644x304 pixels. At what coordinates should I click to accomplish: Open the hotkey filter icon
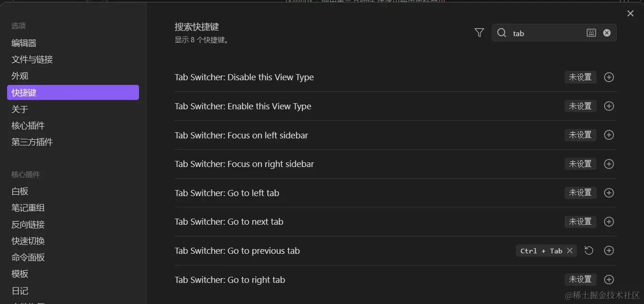(479, 33)
